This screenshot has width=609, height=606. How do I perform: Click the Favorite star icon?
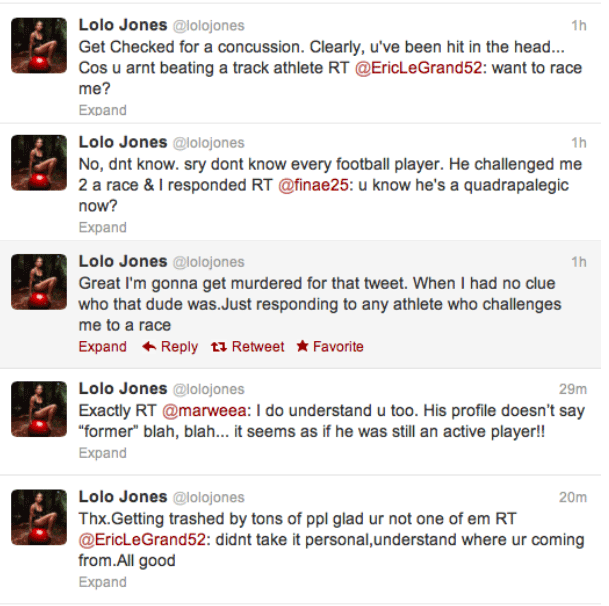point(303,346)
